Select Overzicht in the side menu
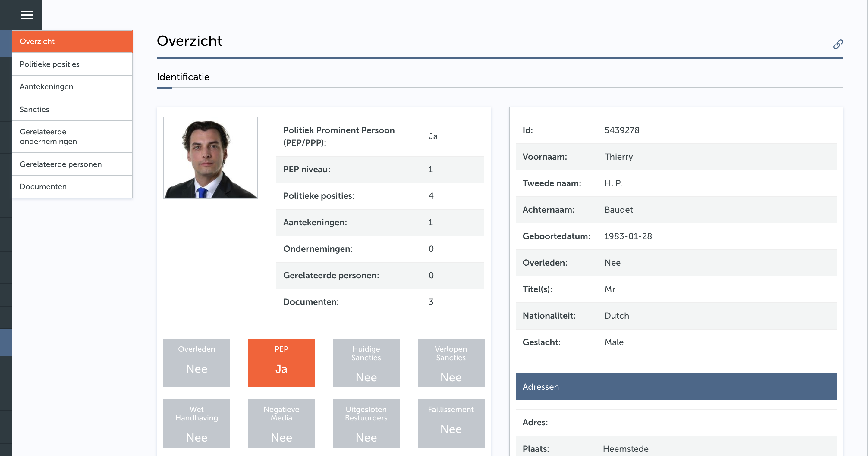Screen dimensions: 868x456 (72, 42)
